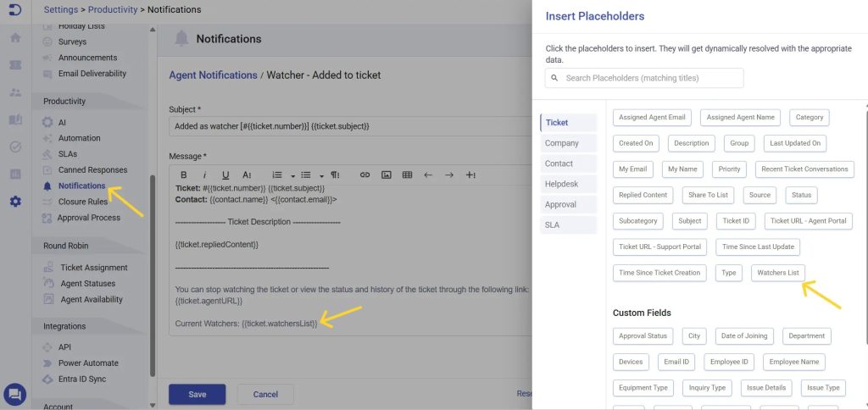Open Approval Process in settings sidebar
The width and height of the screenshot is (868, 410).
(x=88, y=218)
